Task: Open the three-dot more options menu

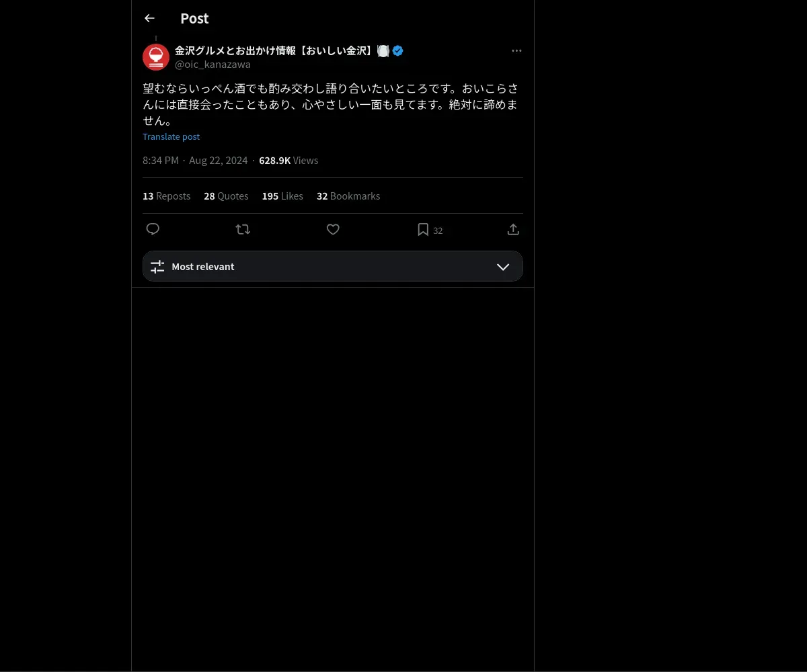Action: pyautogui.click(x=516, y=50)
